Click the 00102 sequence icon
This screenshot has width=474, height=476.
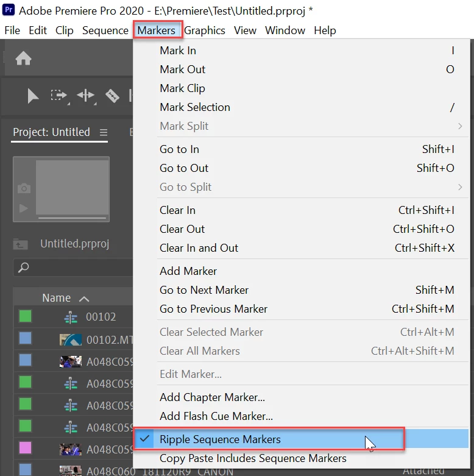click(x=71, y=318)
